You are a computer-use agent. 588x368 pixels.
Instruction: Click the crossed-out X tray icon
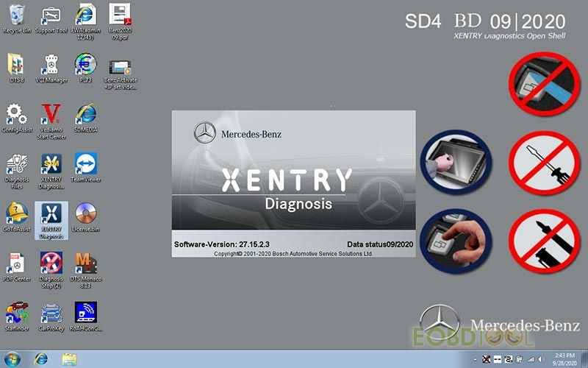(x=487, y=359)
